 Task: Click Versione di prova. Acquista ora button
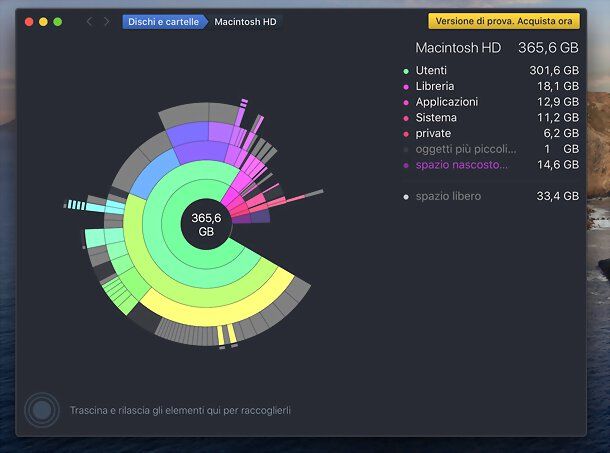click(504, 21)
